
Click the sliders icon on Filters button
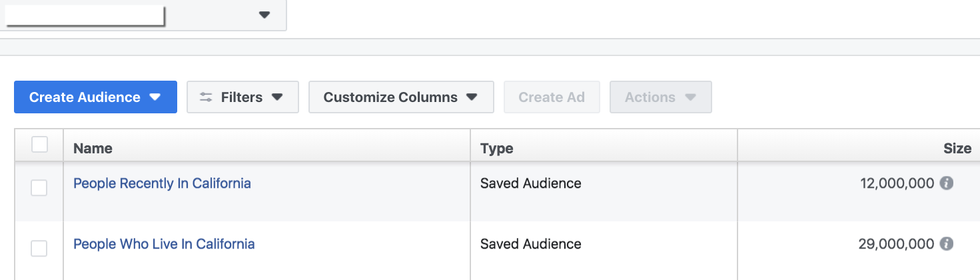tap(206, 97)
